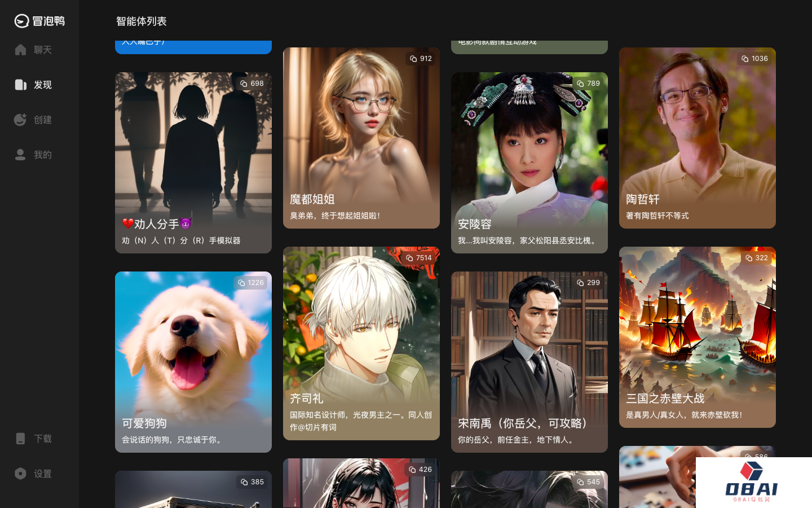The height and width of the screenshot is (508, 812).
Task: Click the 魔都姐姐 title text
Action: click(x=312, y=199)
